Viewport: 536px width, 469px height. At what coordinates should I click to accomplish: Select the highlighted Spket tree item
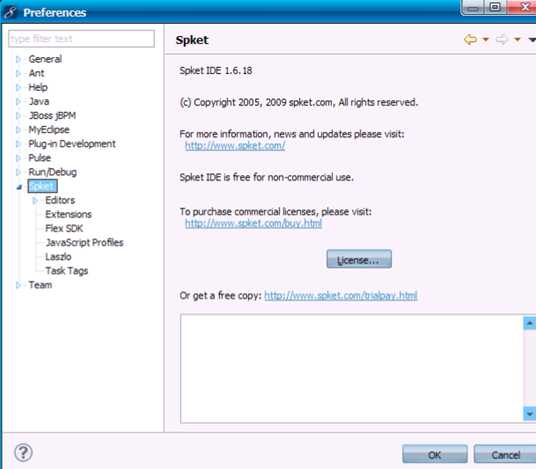(42, 186)
